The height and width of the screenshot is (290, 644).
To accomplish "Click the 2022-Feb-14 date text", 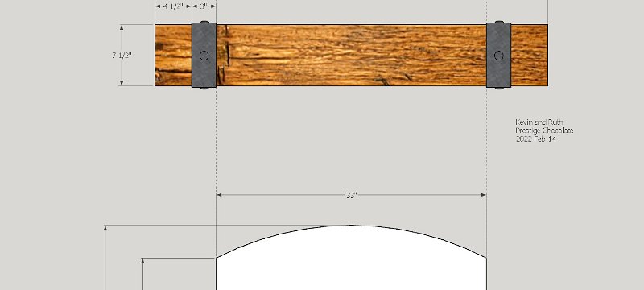I will point(536,139).
